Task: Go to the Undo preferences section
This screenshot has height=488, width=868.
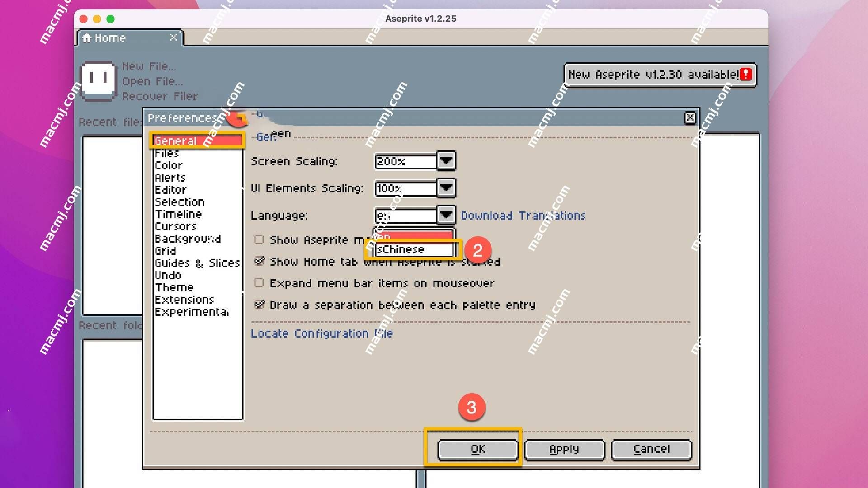Action: coord(198,275)
